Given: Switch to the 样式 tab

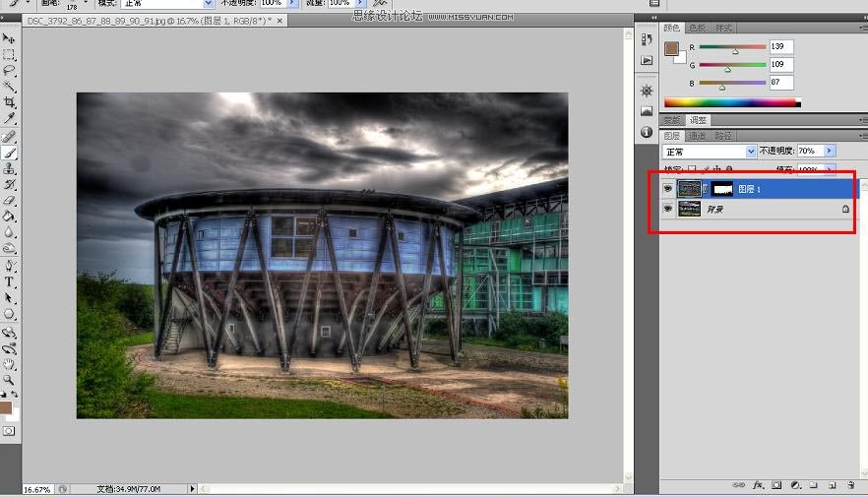Looking at the screenshot, I should (x=723, y=28).
